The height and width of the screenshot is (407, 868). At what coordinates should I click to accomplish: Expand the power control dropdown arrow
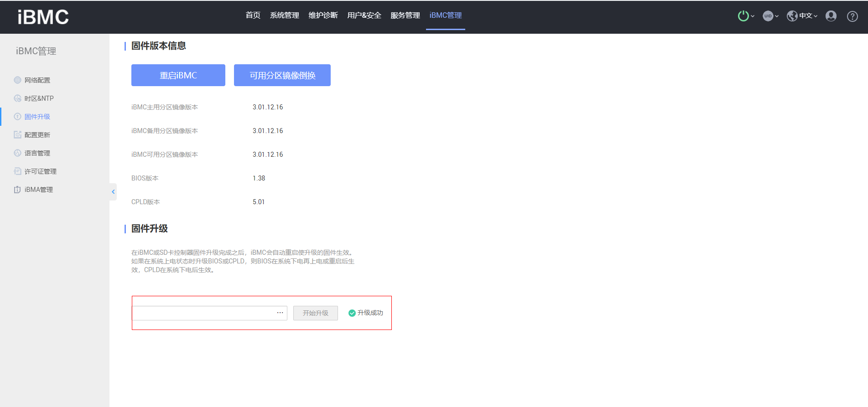tap(753, 16)
